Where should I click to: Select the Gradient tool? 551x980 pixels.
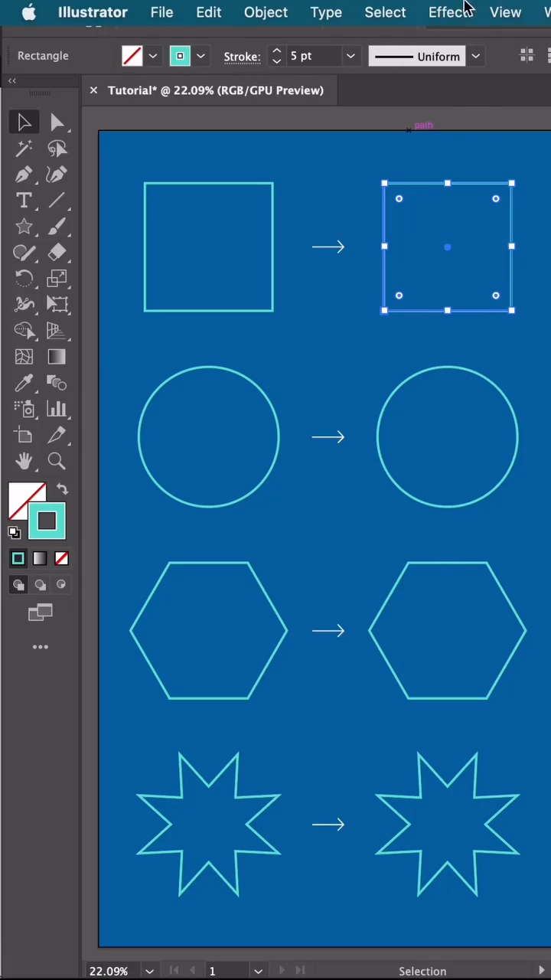(x=57, y=357)
